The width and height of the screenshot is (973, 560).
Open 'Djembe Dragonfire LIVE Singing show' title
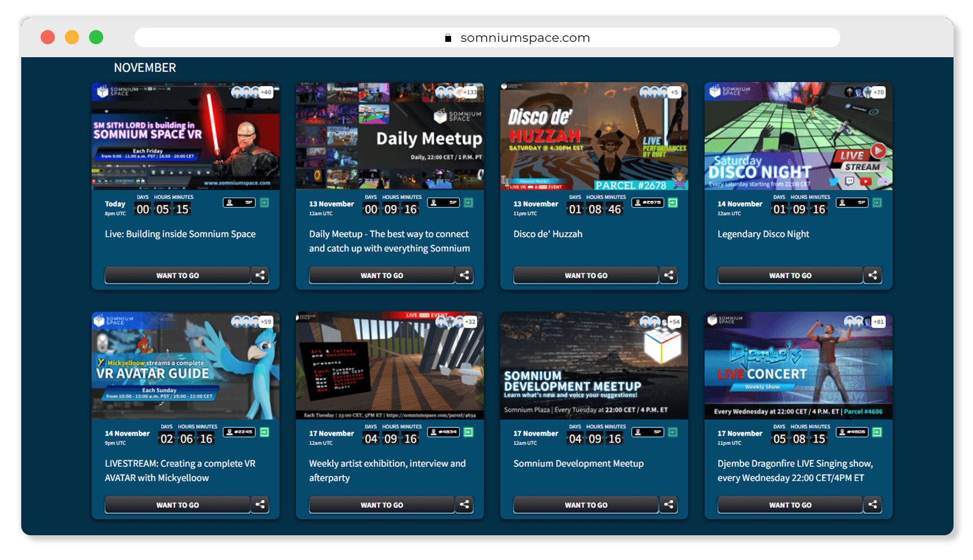pos(795,470)
